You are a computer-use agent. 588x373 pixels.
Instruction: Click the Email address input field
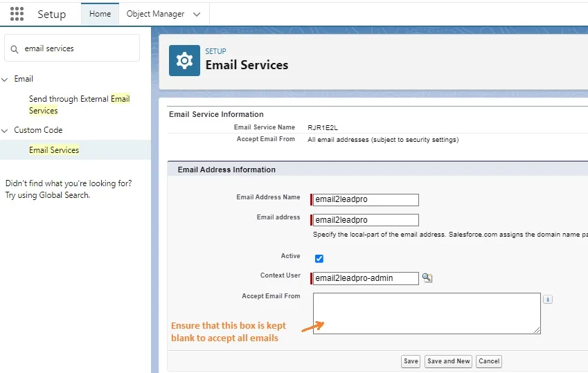coord(366,220)
